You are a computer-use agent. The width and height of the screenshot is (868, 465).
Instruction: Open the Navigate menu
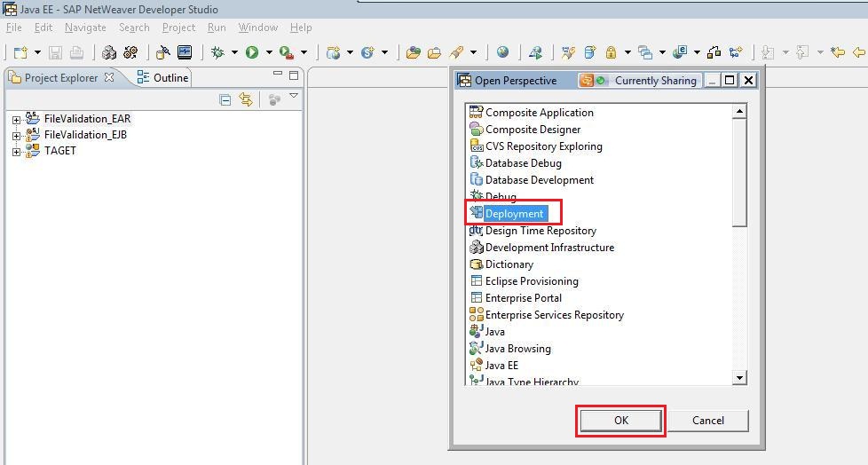(x=85, y=28)
